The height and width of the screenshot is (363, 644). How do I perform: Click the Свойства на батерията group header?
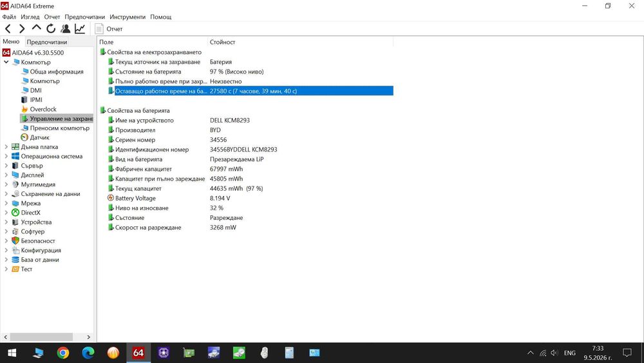click(138, 111)
